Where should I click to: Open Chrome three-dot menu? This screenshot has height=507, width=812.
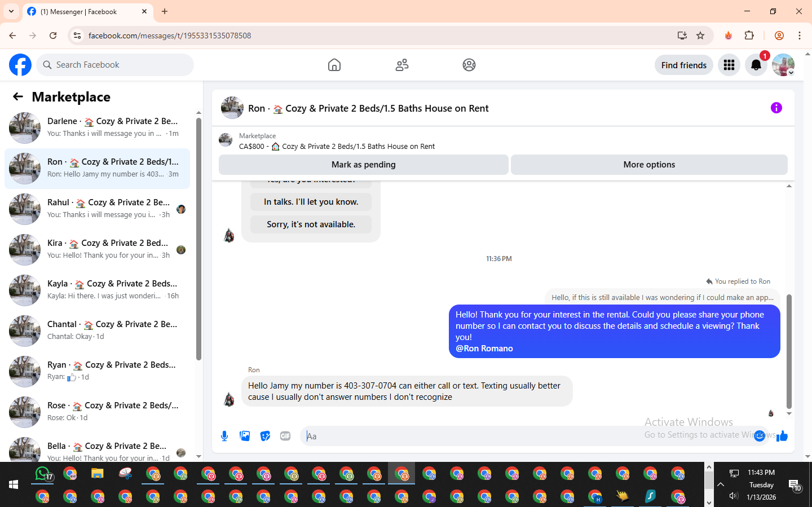tap(800, 36)
